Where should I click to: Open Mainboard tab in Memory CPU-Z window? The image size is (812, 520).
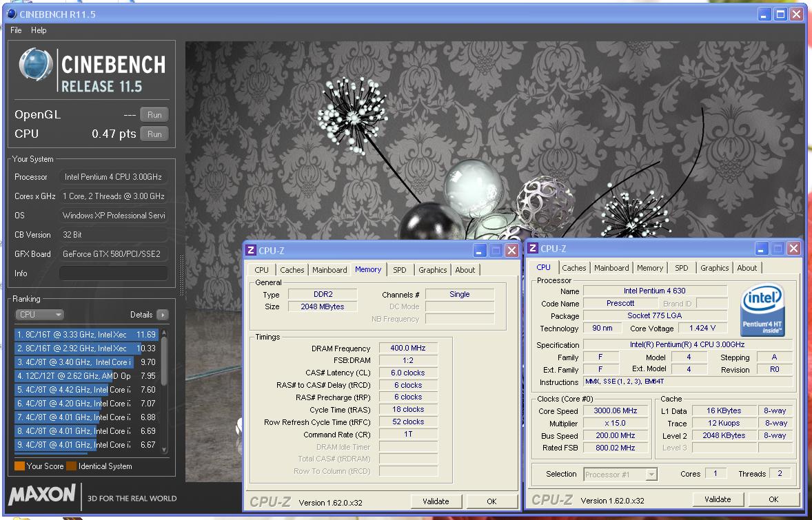coord(329,269)
